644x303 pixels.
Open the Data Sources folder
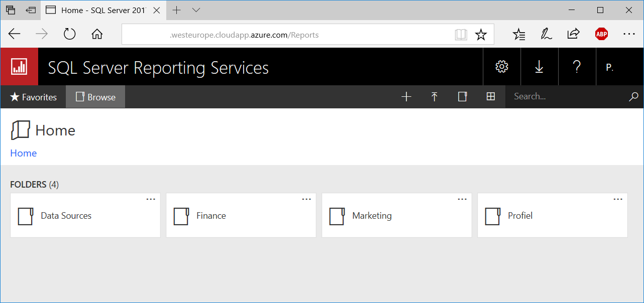pos(67,215)
